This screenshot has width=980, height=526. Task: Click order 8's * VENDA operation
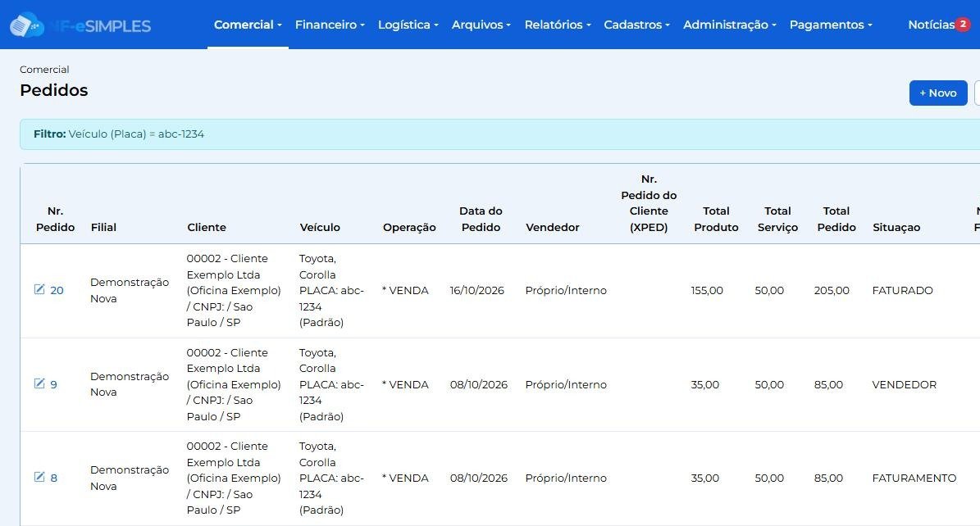pyautogui.click(x=405, y=478)
